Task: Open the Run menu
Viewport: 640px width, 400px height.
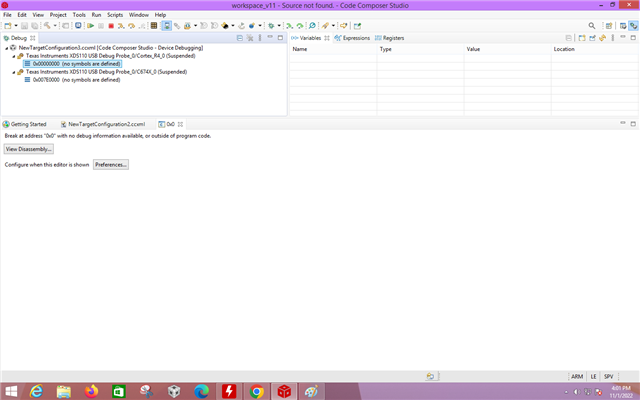Action: 96,15
